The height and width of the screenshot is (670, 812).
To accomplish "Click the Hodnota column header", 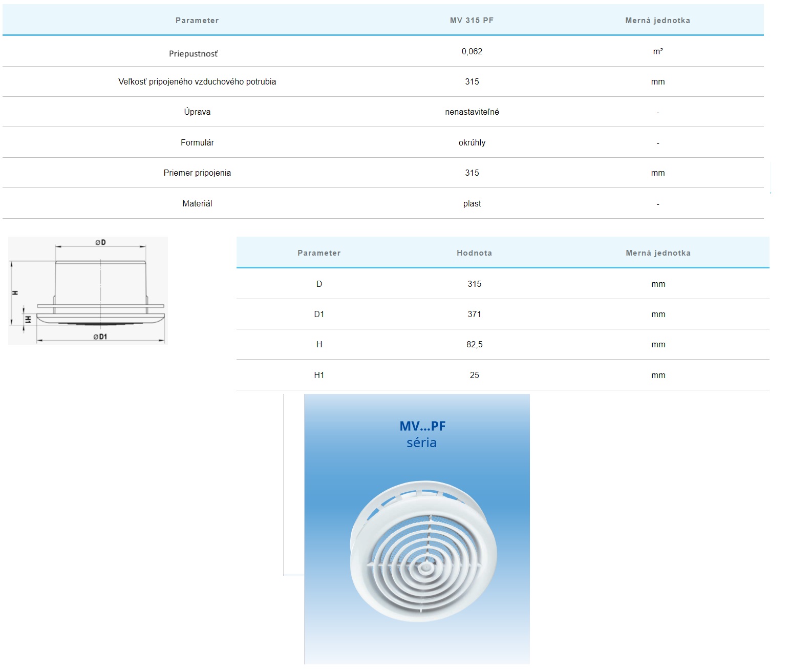I will coord(474,253).
